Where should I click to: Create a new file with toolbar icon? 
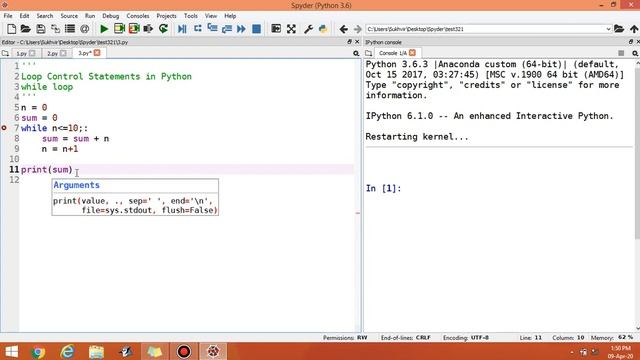[x=11, y=29]
